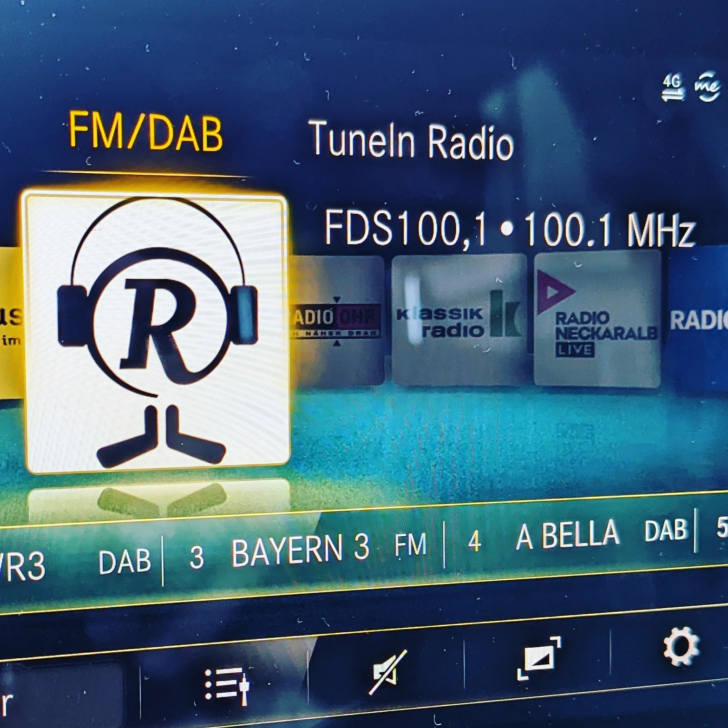Switch to the TuneIn Radio tab
The image size is (728, 728).
(411, 141)
